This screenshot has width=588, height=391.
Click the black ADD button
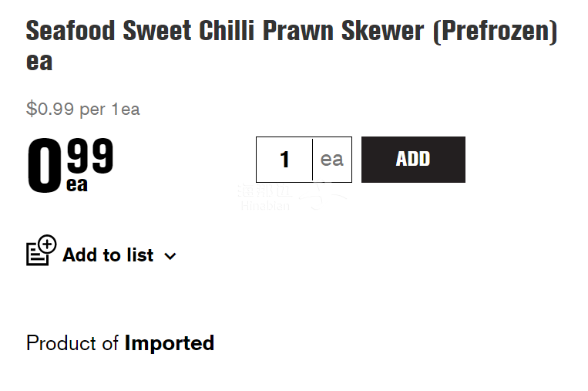(x=413, y=160)
